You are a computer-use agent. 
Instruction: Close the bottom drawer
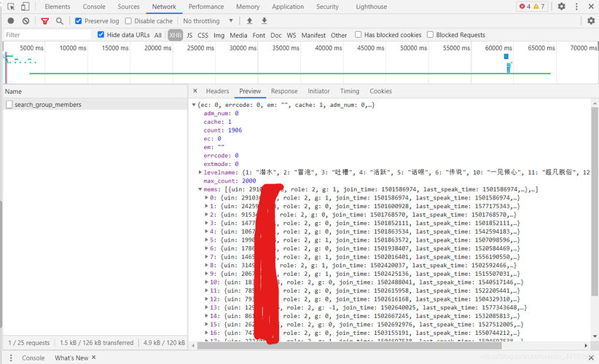(591, 357)
